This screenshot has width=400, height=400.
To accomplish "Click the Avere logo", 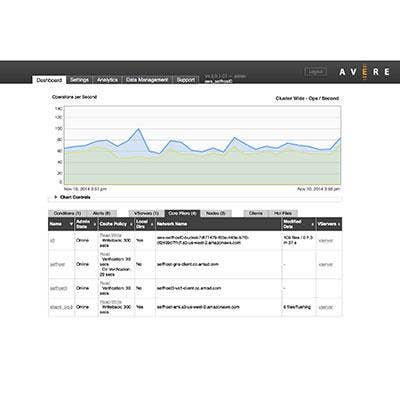I will 364,71.
